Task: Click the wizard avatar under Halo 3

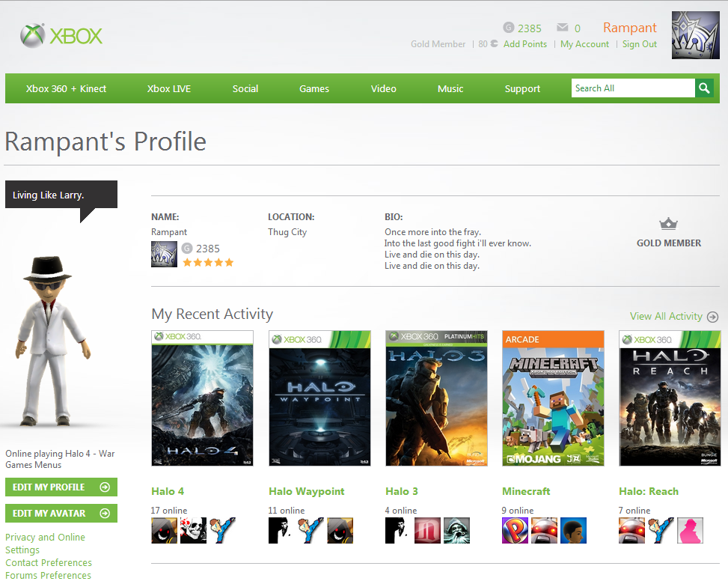Action: pos(456,530)
